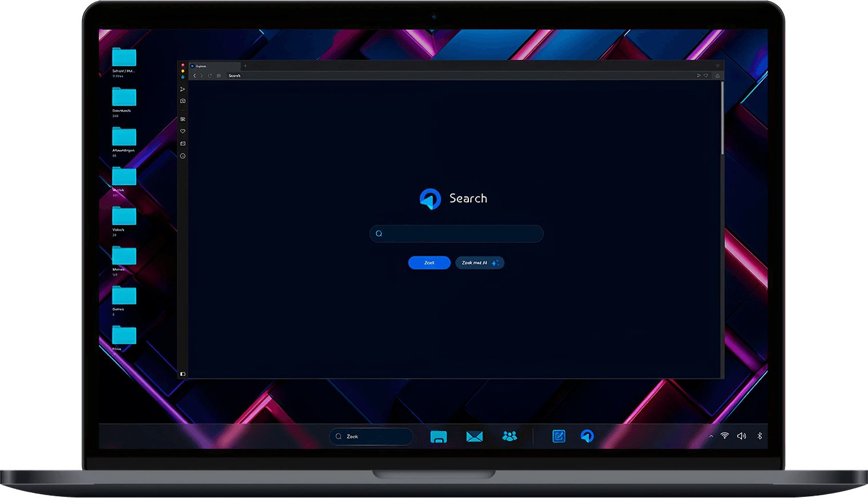Click magnifier icon inside main search field
The height and width of the screenshot is (498, 868).
[x=379, y=234]
